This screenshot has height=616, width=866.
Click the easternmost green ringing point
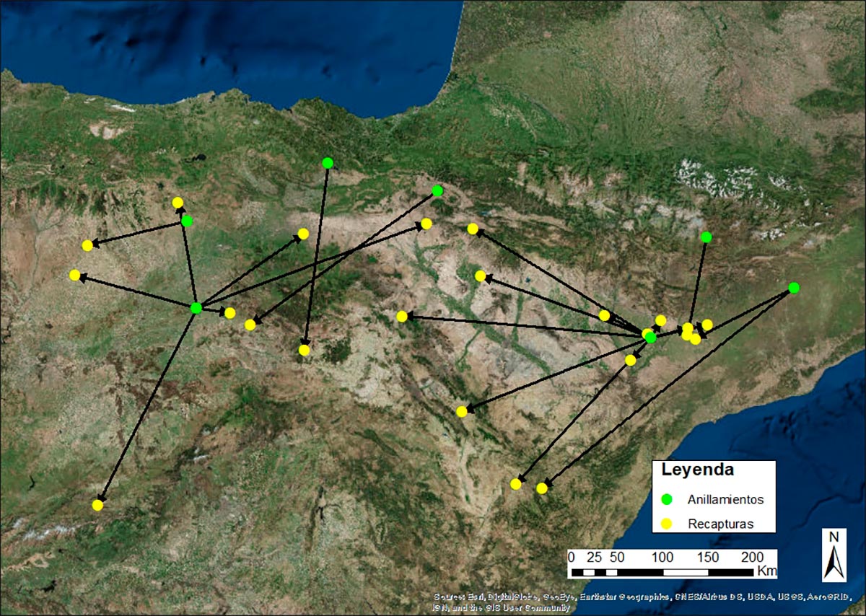[794, 288]
